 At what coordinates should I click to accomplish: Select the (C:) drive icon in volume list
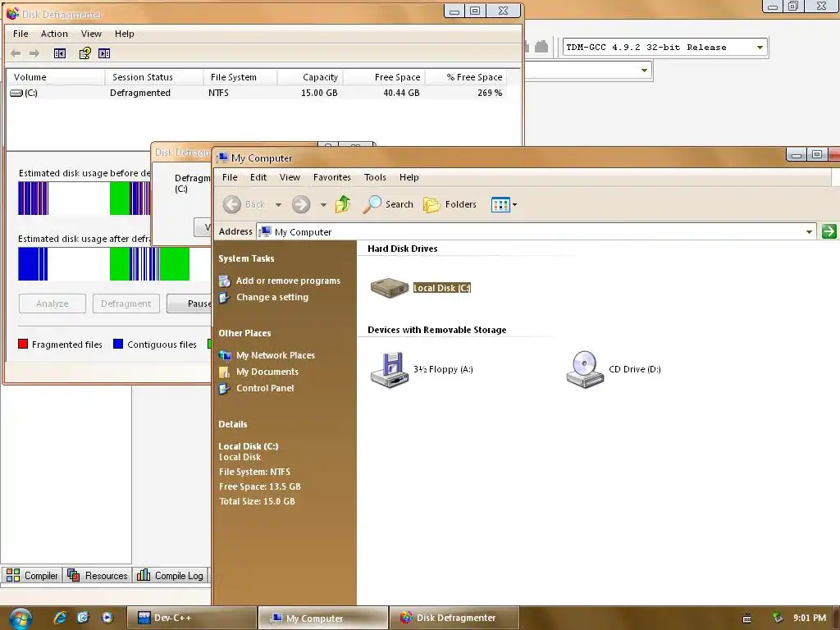(16, 93)
